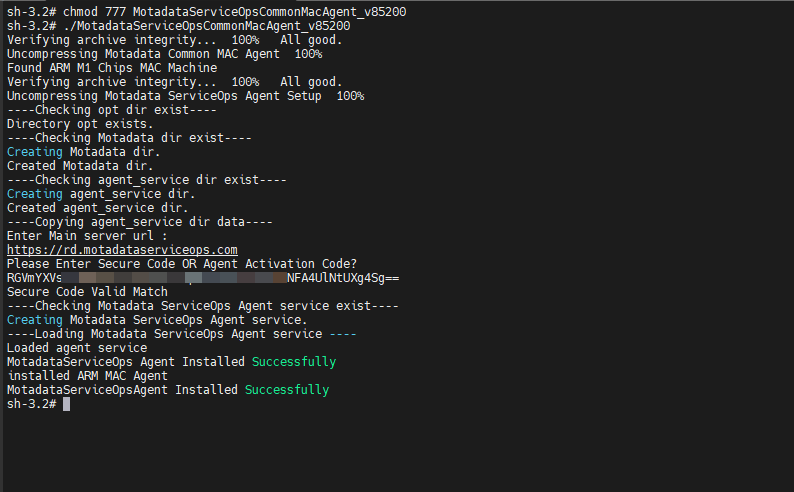Click the 'Please Enter Secure Code' prompt line
The width and height of the screenshot is (794, 492).
point(182,263)
